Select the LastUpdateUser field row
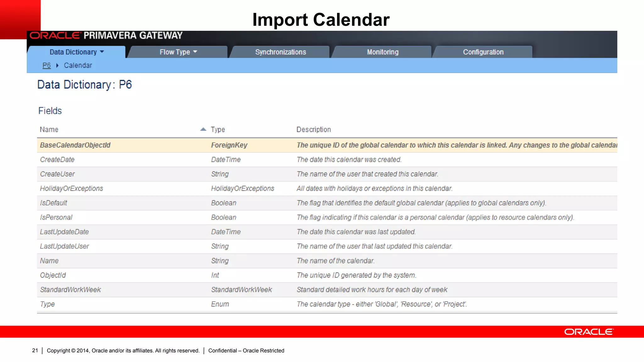 (327, 246)
